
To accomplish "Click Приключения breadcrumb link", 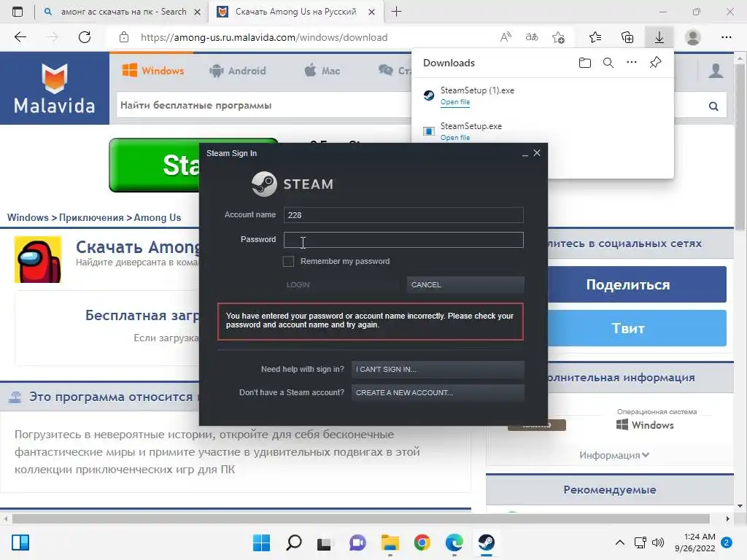I will tap(91, 217).
